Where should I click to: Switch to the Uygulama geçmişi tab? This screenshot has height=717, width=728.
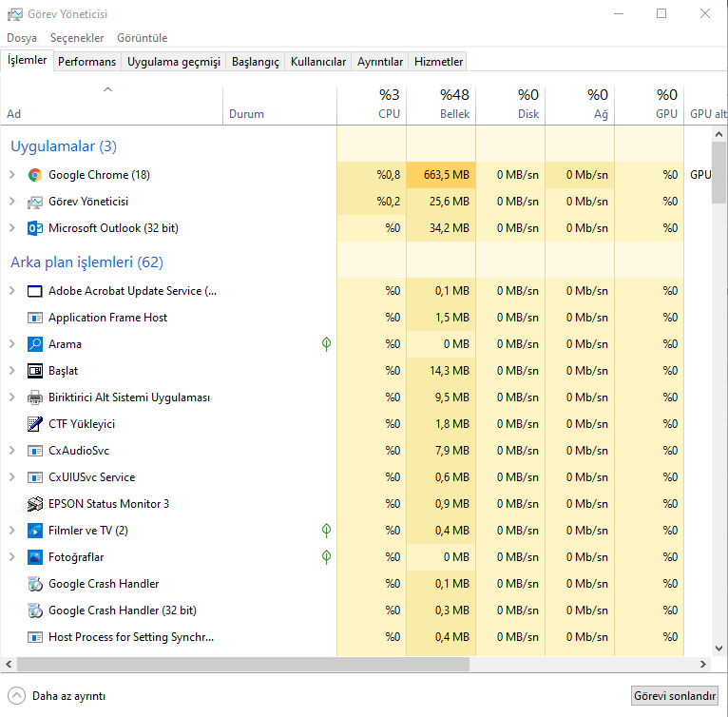click(x=174, y=62)
